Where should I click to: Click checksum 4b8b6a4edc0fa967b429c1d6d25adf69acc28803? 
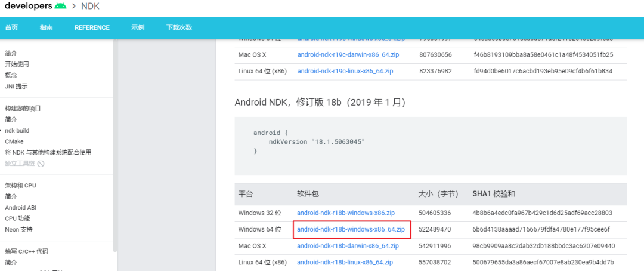coord(543,213)
